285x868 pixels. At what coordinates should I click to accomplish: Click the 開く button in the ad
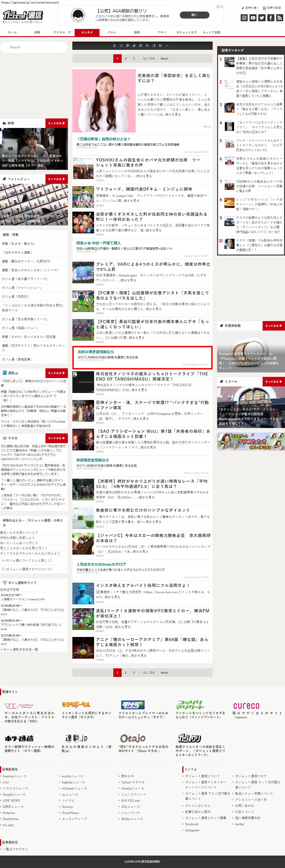click(x=194, y=15)
